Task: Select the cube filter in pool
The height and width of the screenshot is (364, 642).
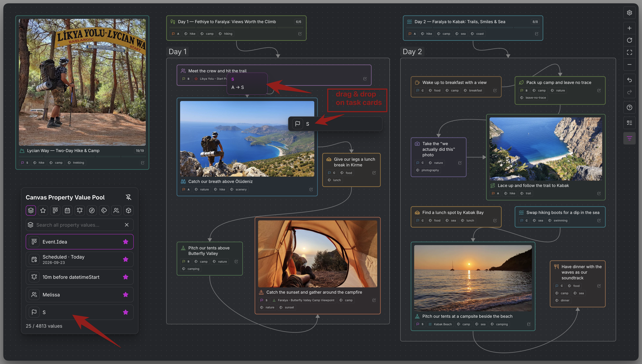Action: 129,210
